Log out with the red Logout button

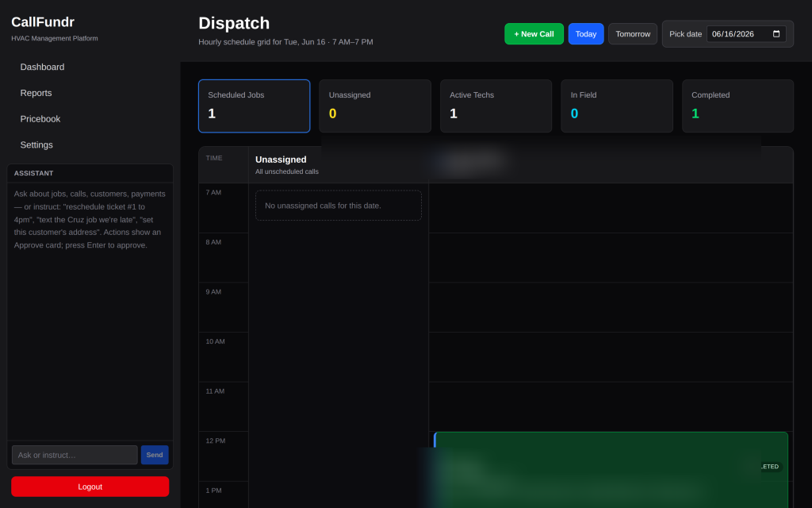point(90,487)
